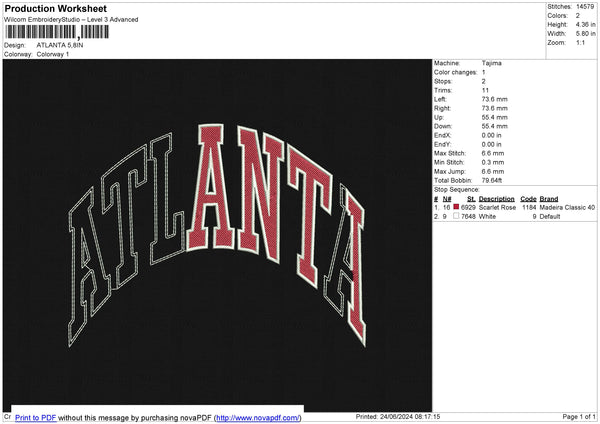600x424 pixels.
Task: Click the 'Madeira Classic 40' brand cell
Action: pos(567,207)
